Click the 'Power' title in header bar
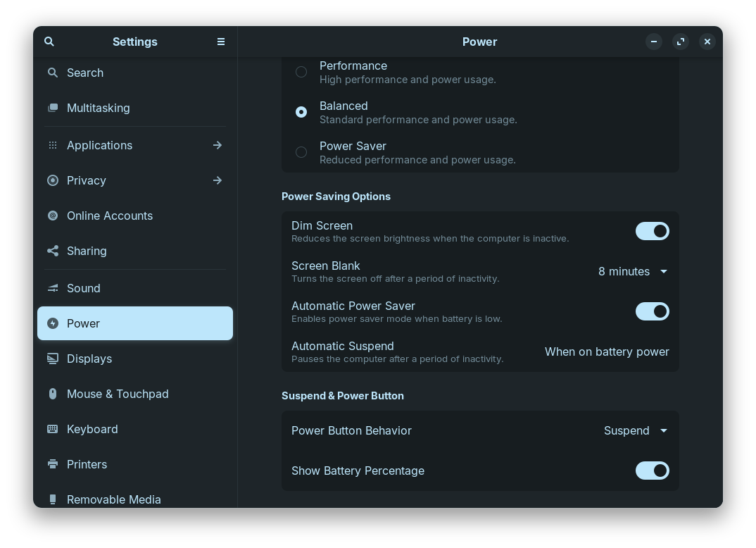 pyautogui.click(x=480, y=42)
